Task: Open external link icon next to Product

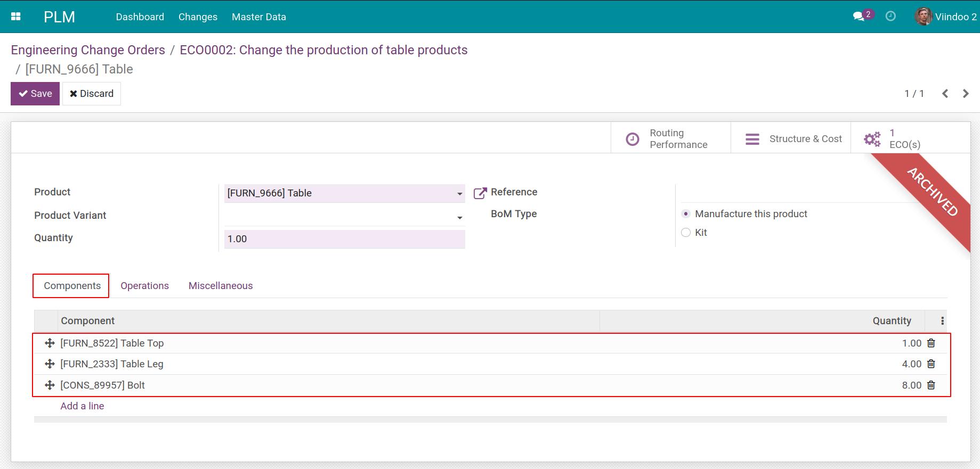Action: [480, 193]
